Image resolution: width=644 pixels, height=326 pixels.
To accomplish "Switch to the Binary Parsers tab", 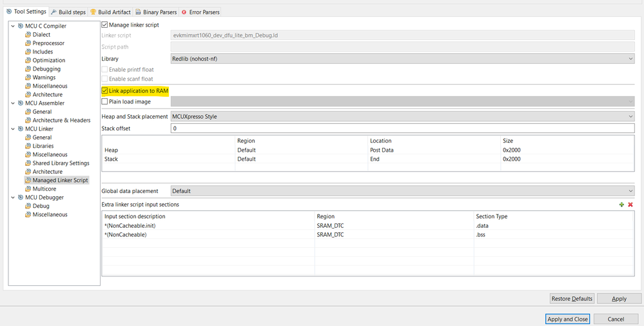I will pos(156,12).
